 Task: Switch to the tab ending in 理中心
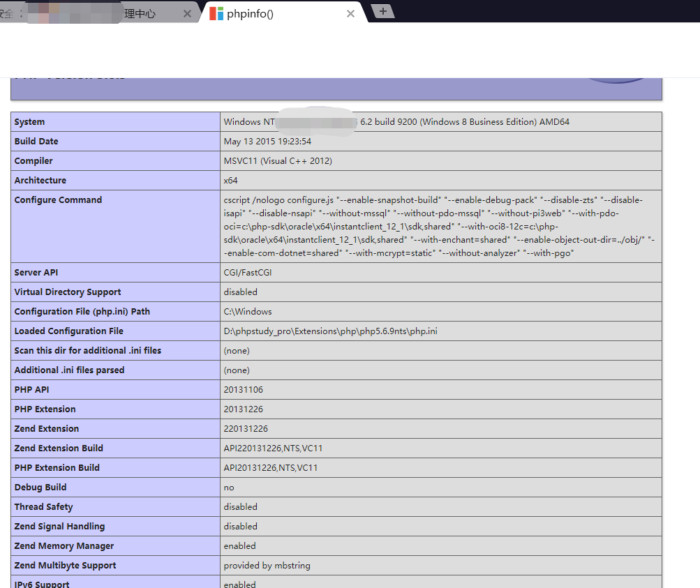coord(140,14)
